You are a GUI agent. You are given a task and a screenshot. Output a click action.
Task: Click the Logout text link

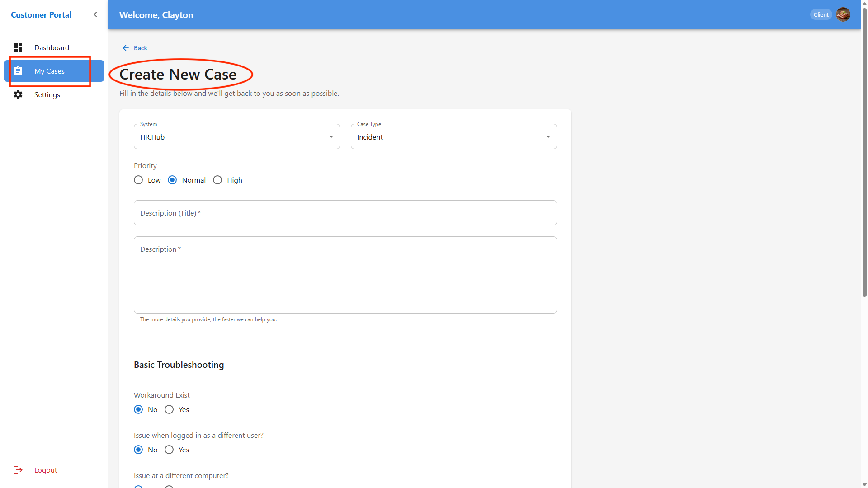pyautogui.click(x=46, y=470)
